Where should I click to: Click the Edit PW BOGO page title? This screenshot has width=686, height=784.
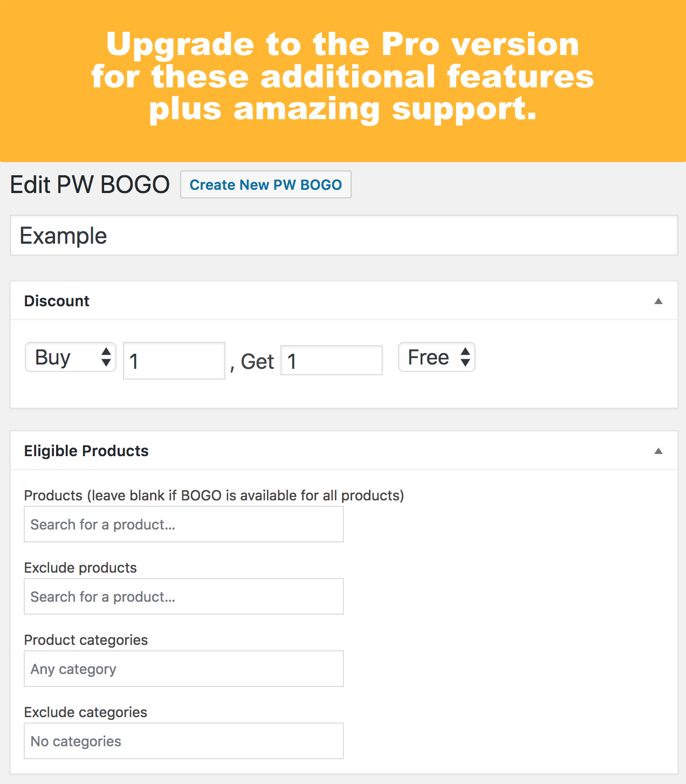click(x=90, y=184)
